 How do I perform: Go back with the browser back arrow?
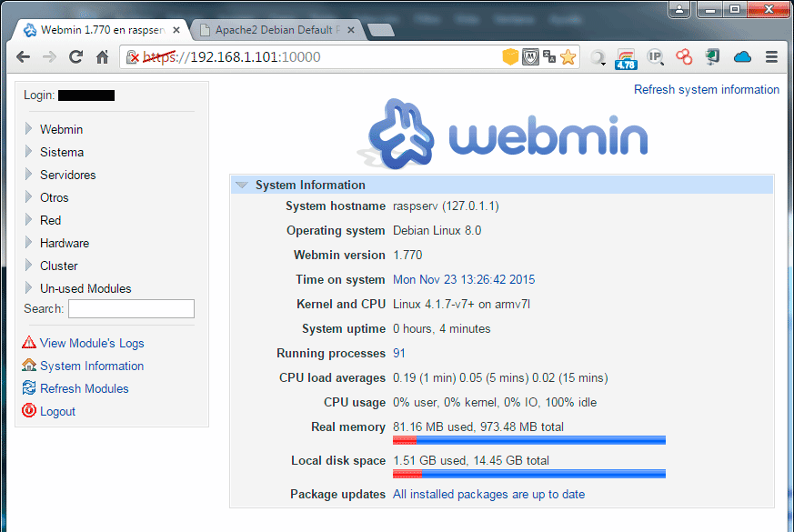24,57
